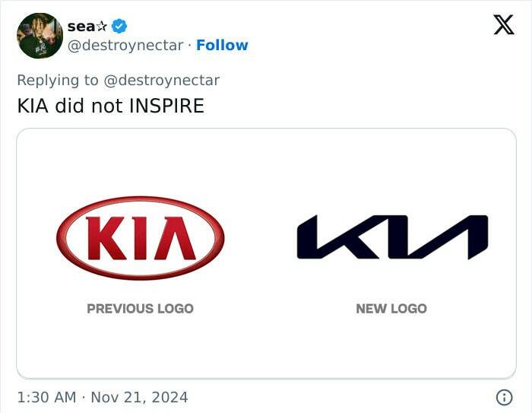Click the word KIA in the tweet text
The width and height of the screenshot is (532, 413).
33,106
